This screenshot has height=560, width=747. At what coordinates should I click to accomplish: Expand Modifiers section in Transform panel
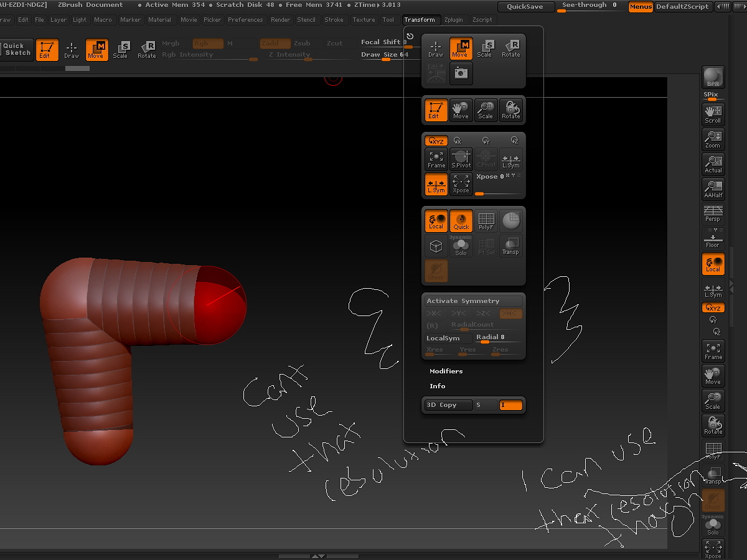coord(446,371)
